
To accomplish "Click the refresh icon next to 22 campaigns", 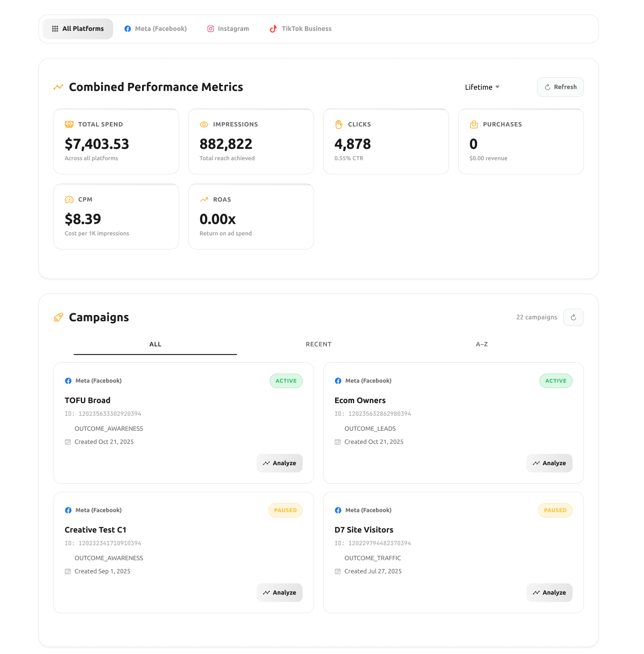I will point(573,317).
